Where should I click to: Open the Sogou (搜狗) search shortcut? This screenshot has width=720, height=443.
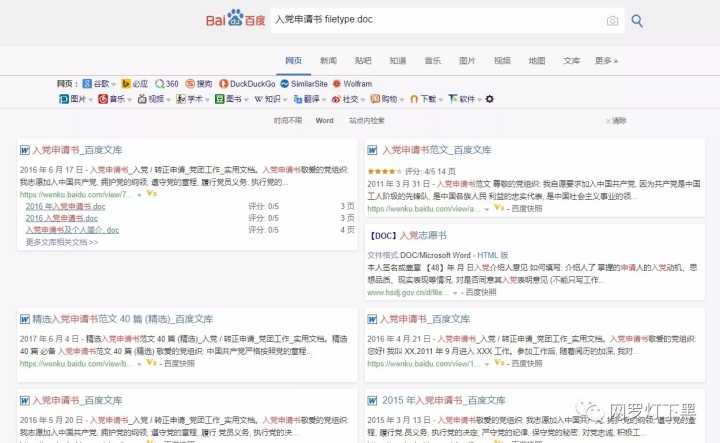pos(199,84)
